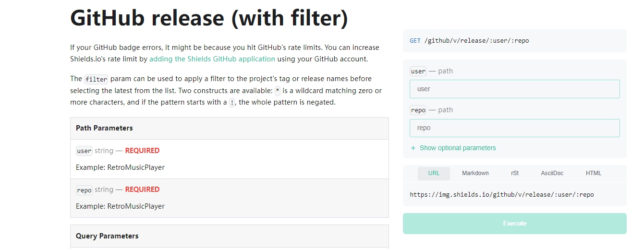Open the rSt format tab
Viewport: 644px width, 249px height.
click(x=515, y=173)
